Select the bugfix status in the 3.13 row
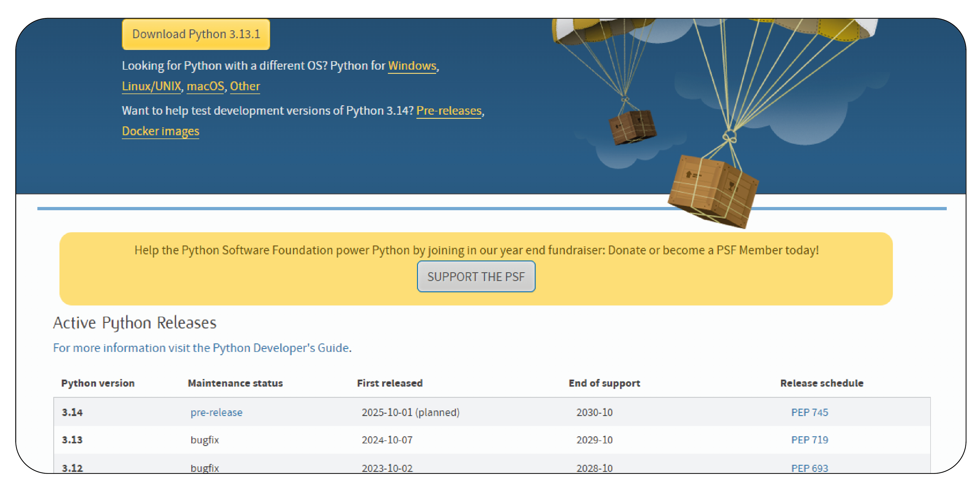 coord(205,440)
